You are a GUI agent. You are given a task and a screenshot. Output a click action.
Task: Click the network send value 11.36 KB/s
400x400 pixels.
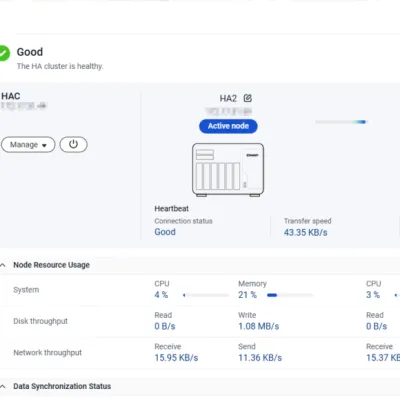260,358
